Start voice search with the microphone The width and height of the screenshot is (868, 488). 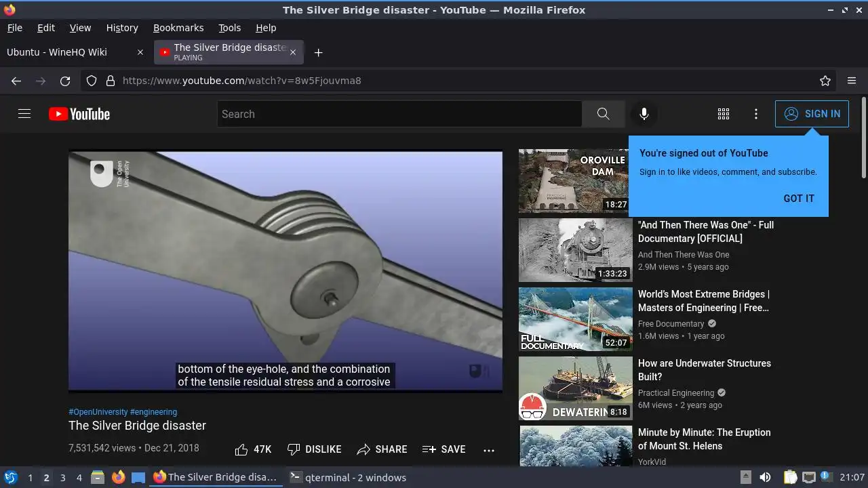tap(644, 114)
